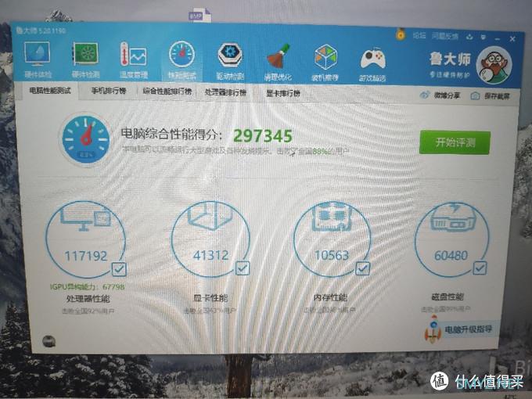Image resolution: width=532 pixels, height=399 pixels.
Task: Click processor score 117192
Action: pos(86,256)
